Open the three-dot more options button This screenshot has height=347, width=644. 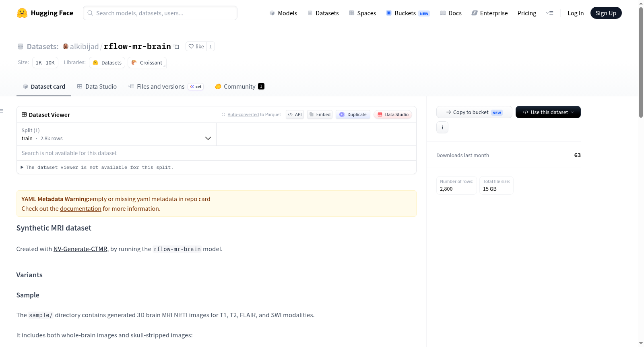[442, 127]
